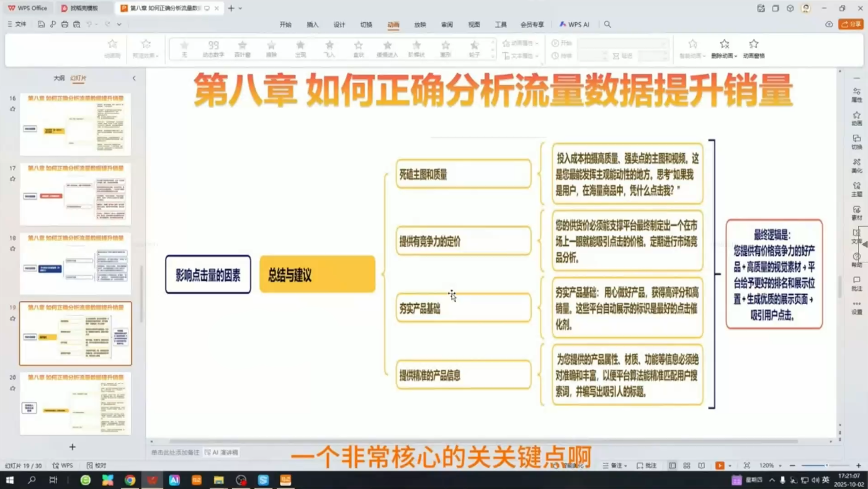Open the 插入 Insert ribbon tab
This screenshot has width=868, height=489.
coord(312,25)
